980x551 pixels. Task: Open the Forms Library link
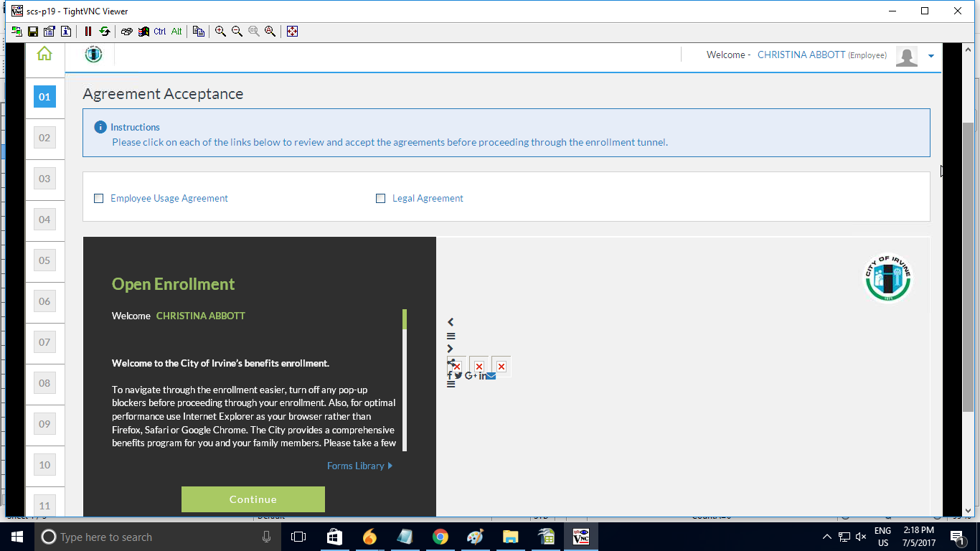tap(355, 466)
